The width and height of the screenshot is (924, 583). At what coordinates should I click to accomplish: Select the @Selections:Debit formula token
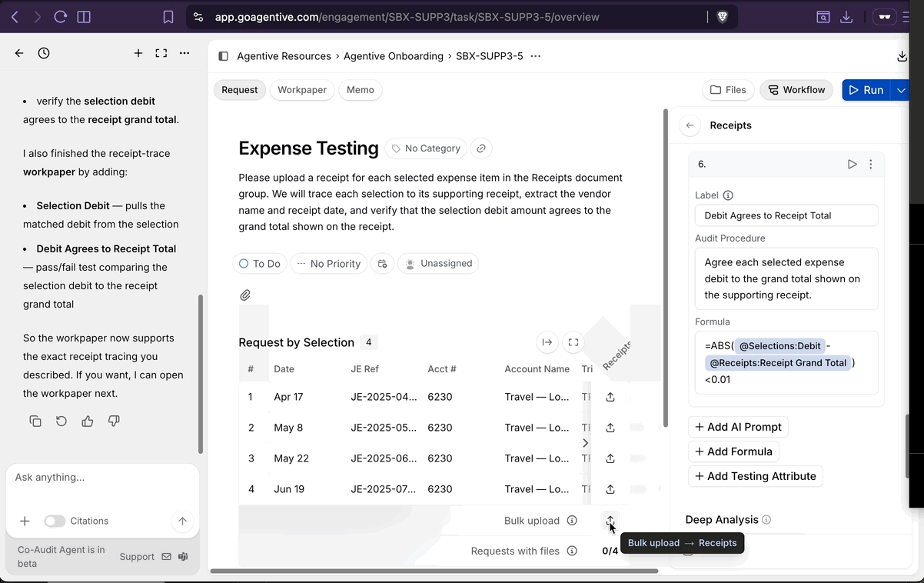tap(779, 346)
